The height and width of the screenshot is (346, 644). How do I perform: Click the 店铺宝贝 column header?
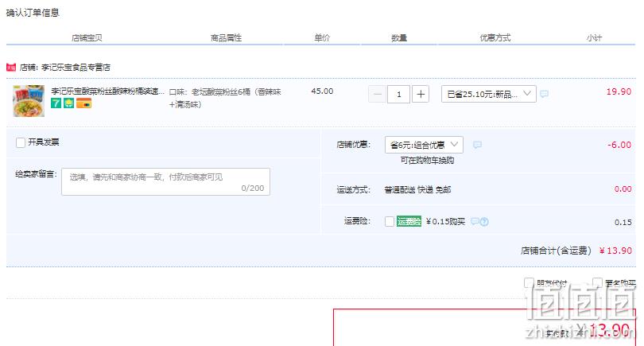pos(87,38)
